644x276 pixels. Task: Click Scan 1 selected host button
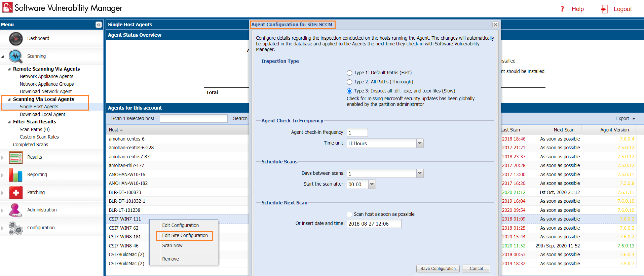click(x=132, y=118)
